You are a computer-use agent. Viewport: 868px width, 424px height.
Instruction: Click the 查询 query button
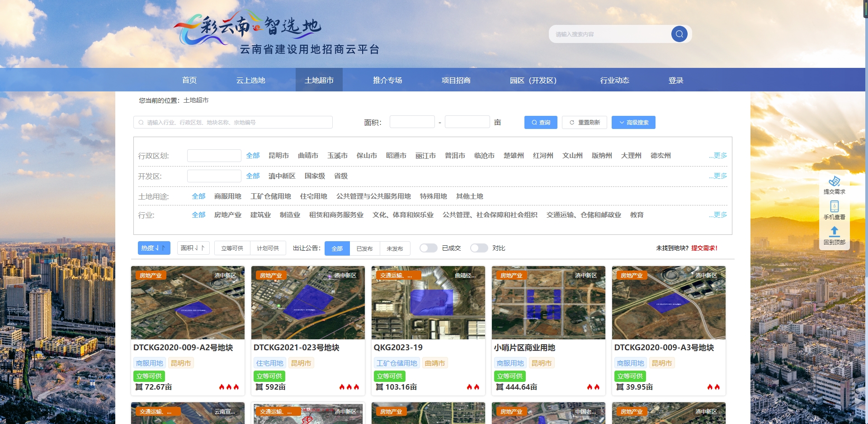click(x=541, y=123)
